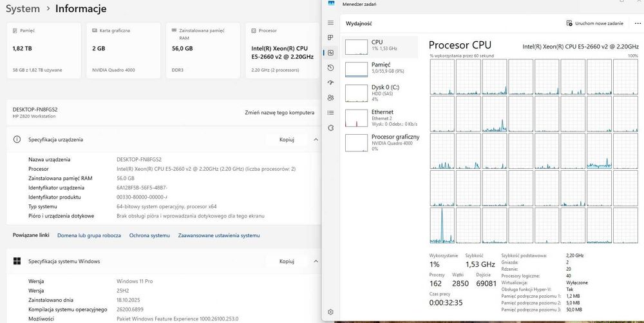Click the Karta graficzna card showing 2 GB
This screenshot has height=323, width=644.
pyautogui.click(x=124, y=50)
